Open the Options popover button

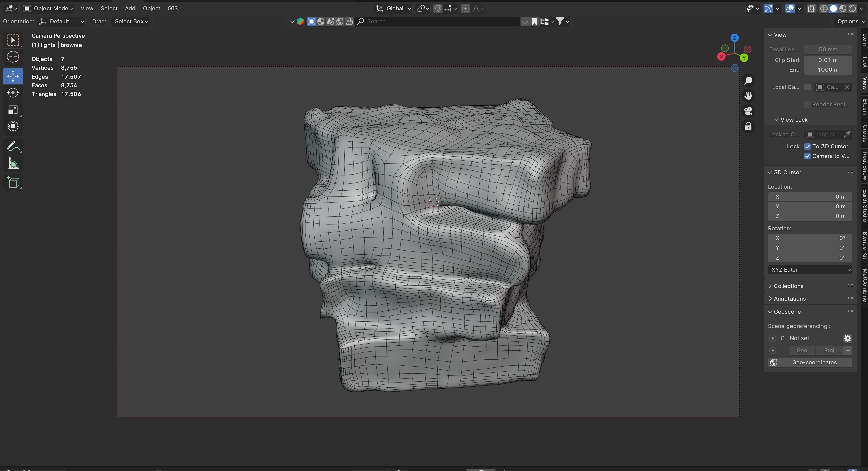(x=850, y=21)
